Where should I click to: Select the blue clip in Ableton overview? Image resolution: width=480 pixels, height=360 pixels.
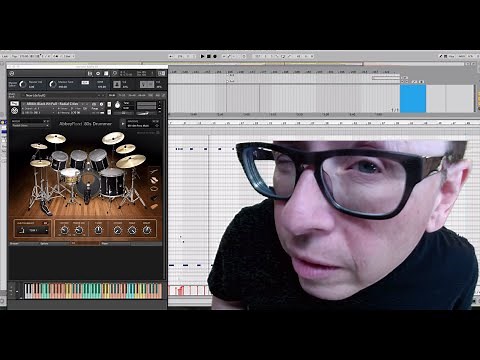coord(413,99)
